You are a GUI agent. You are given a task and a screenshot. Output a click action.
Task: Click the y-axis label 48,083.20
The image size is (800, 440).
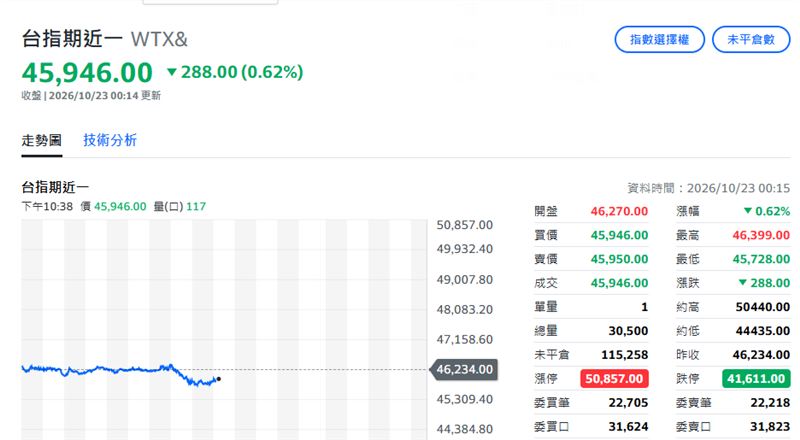(464, 310)
